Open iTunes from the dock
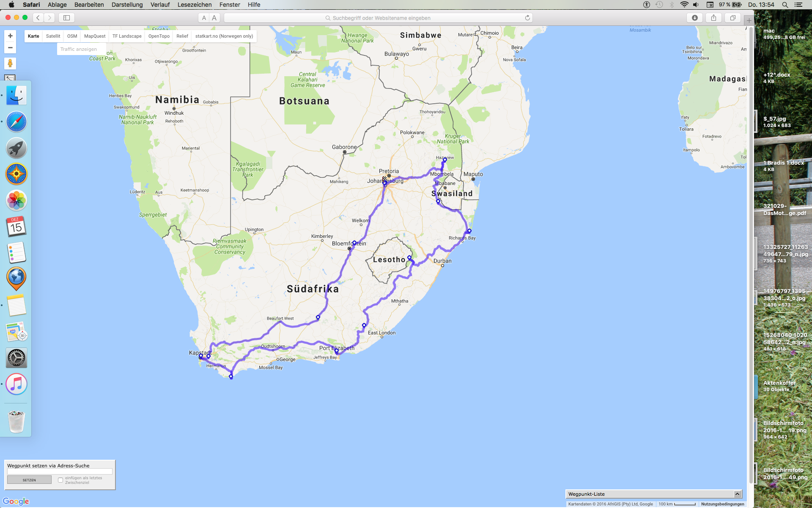 [x=16, y=384]
